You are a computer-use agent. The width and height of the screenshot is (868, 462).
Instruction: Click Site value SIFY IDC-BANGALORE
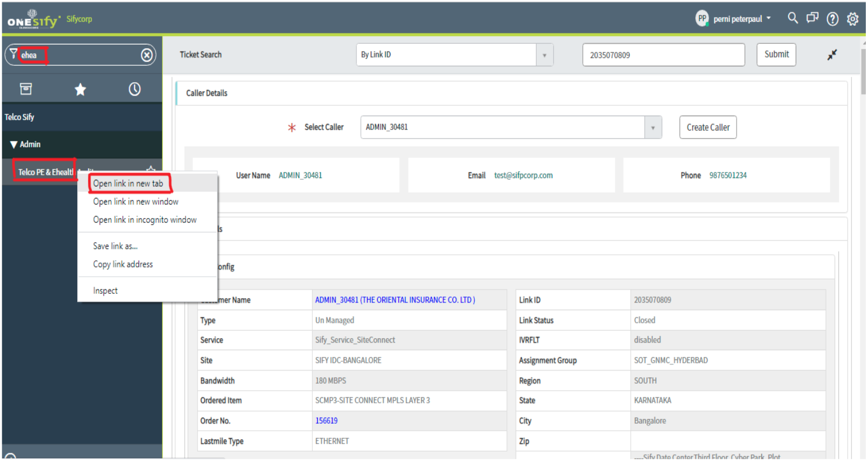pos(348,360)
